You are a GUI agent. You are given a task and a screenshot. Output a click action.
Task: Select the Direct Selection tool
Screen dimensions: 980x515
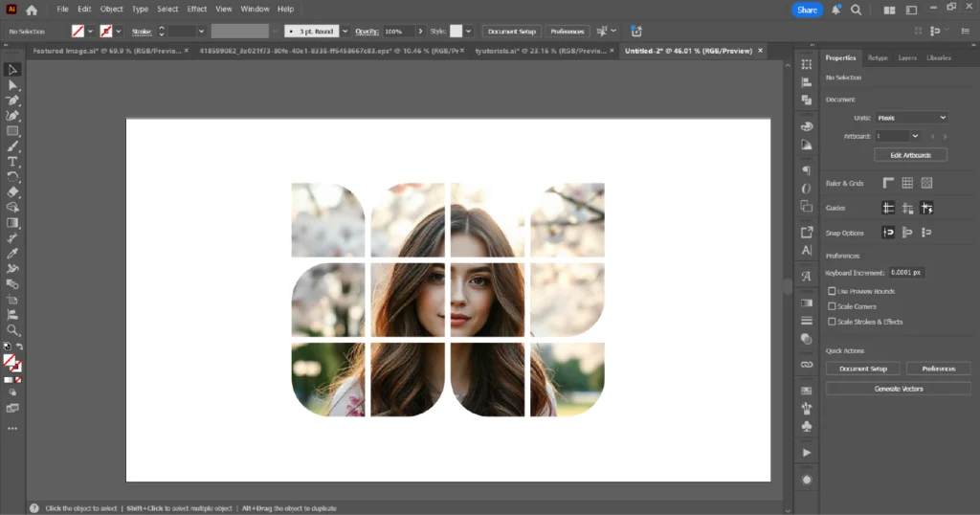[x=12, y=85]
